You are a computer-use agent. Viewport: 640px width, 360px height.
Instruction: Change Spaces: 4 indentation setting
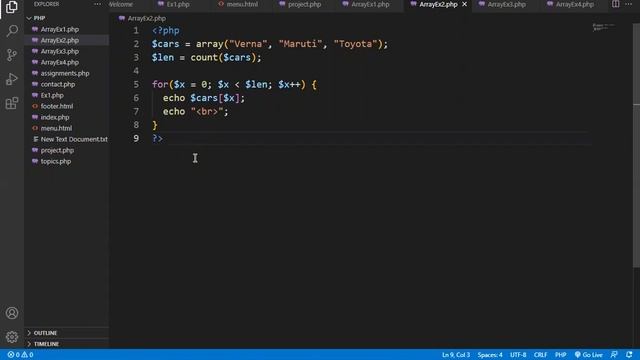pyautogui.click(x=490, y=355)
